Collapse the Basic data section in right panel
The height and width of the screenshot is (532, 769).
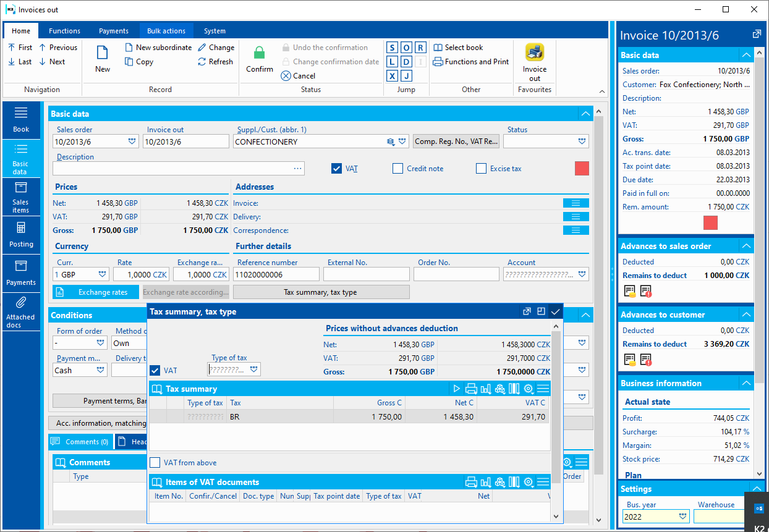coord(747,55)
